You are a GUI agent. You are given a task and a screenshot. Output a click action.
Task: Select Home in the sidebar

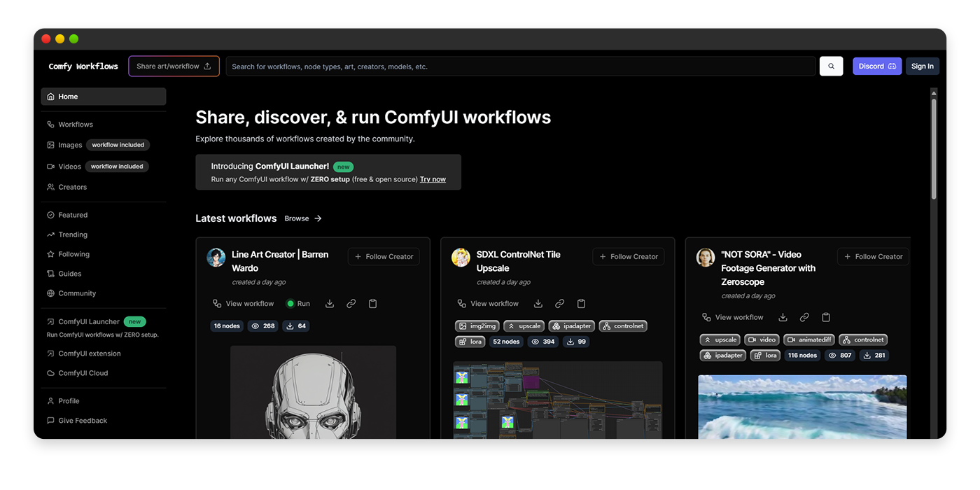tap(104, 97)
